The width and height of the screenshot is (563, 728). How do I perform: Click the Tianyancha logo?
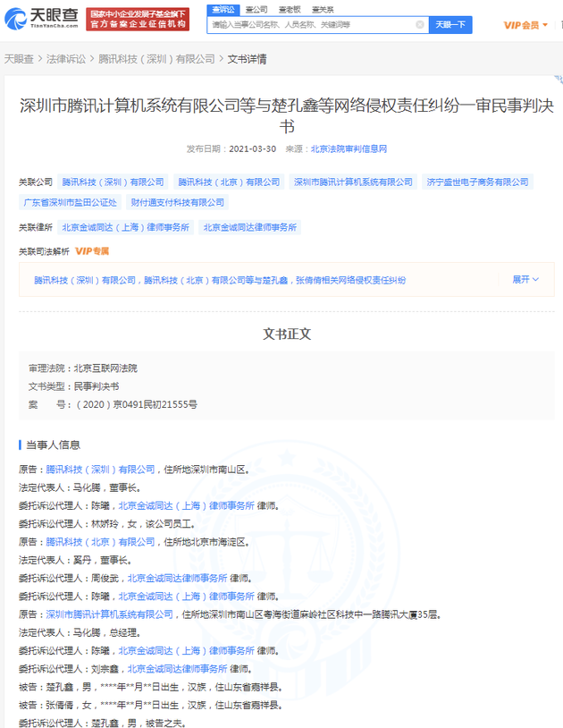tap(41, 18)
